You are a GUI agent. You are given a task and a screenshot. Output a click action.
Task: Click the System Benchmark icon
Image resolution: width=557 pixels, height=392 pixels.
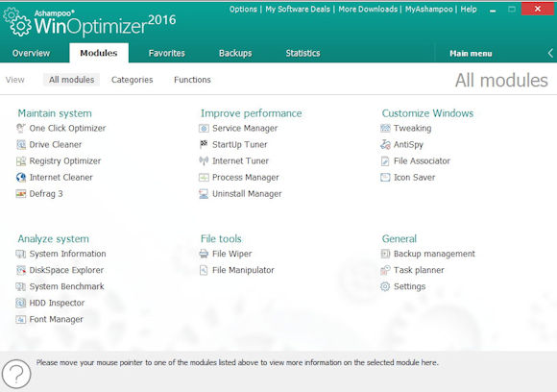[x=21, y=286]
